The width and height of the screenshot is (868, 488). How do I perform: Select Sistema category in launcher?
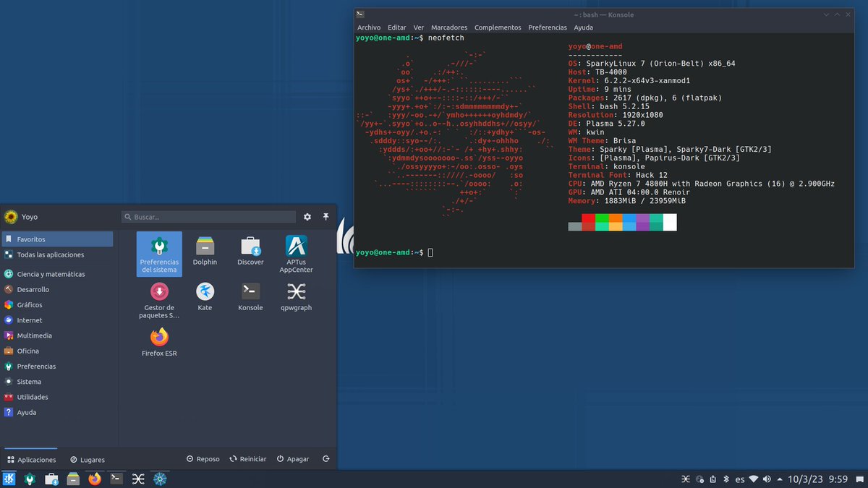(x=57, y=381)
